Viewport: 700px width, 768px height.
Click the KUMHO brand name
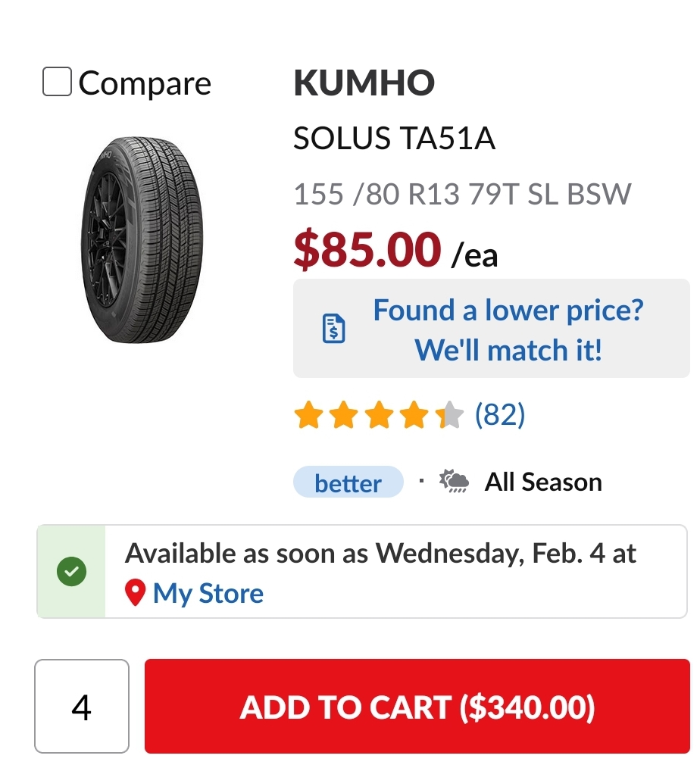pyautogui.click(x=364, y=83)
